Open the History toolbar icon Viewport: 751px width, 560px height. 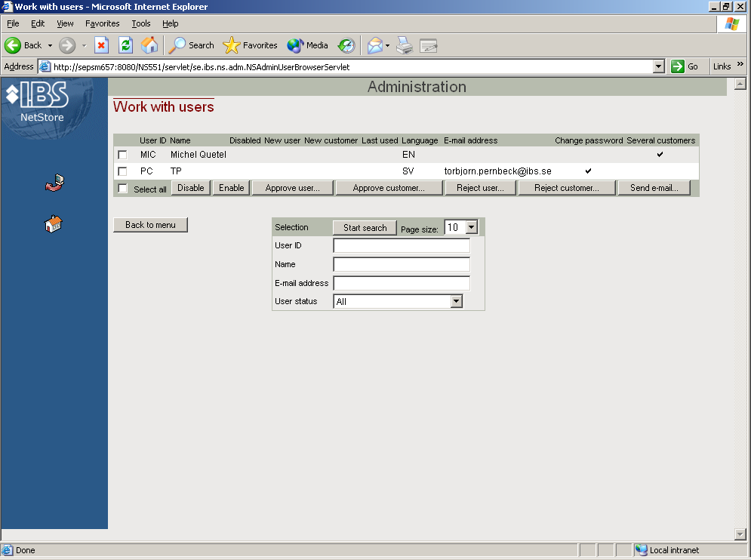[346, 45]
